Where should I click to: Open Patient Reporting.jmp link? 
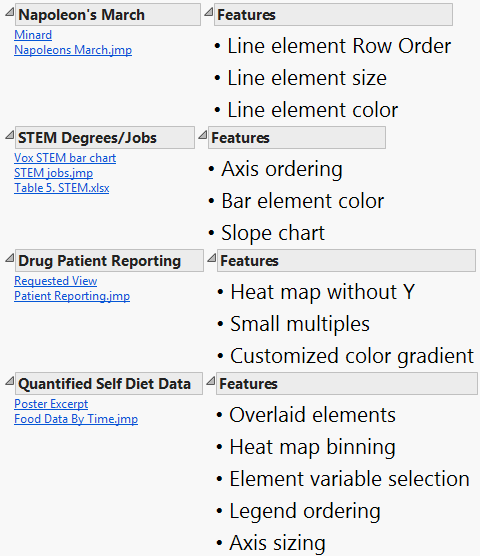72,296
